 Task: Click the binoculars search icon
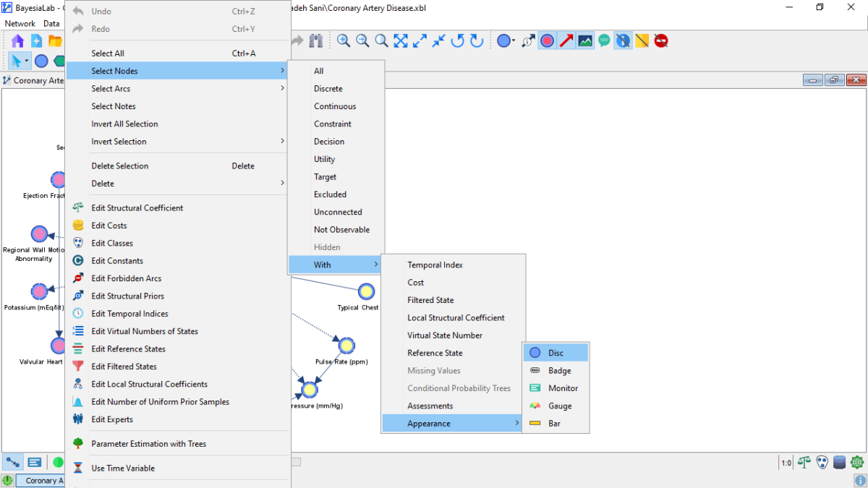point(315,40)
